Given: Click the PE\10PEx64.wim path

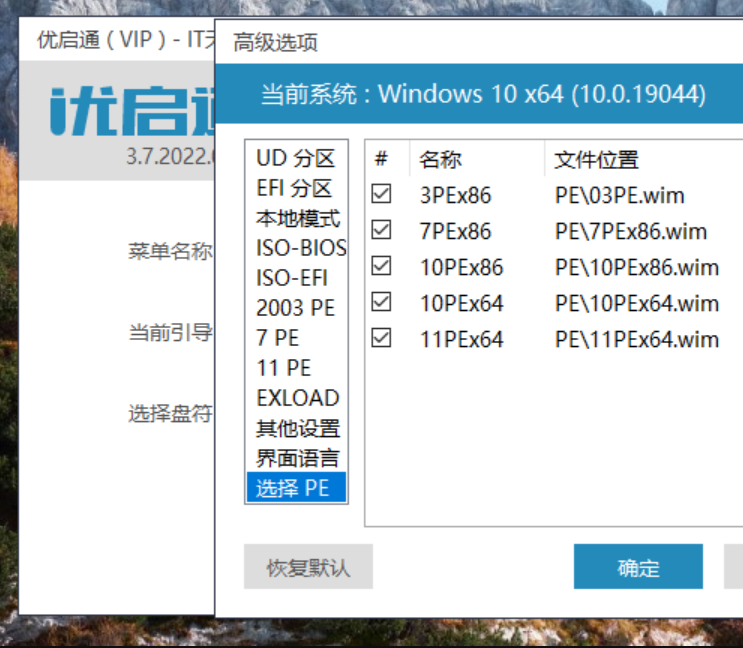Looking at the screenshot, I should pos(637,303).
